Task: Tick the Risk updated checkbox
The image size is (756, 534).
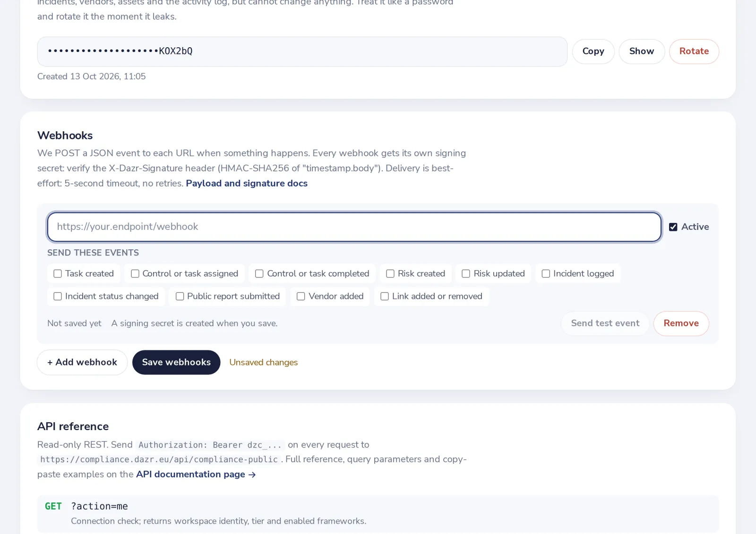Action: [x=466, y=274]
